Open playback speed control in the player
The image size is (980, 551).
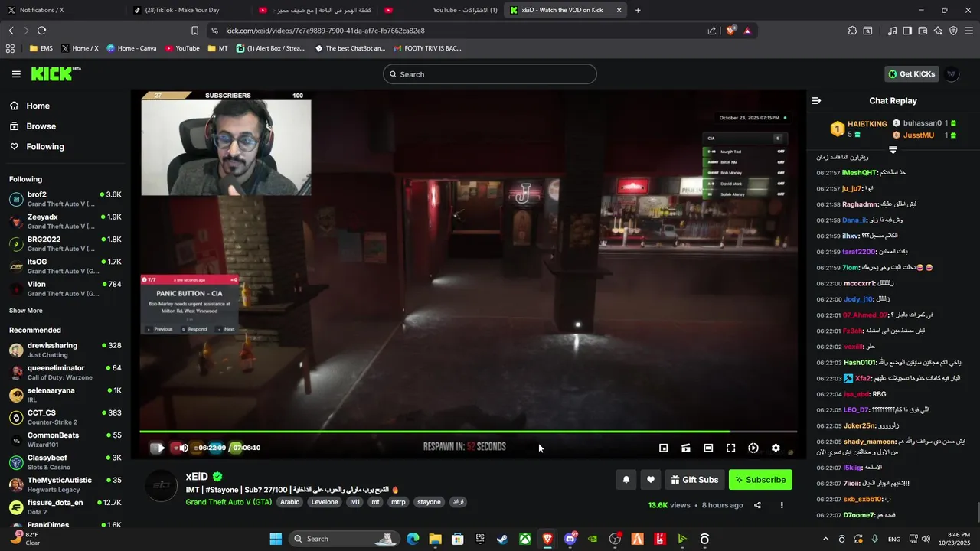pos(753,448)
